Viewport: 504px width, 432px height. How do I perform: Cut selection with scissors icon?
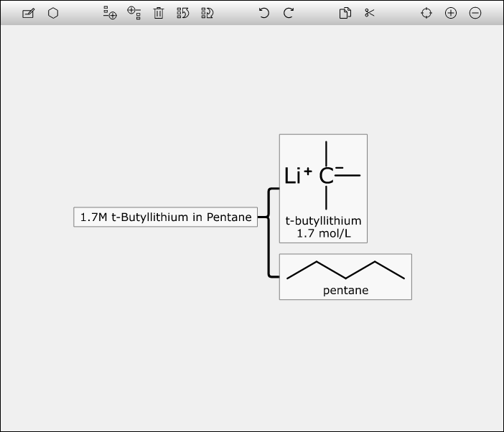(370, 13)
